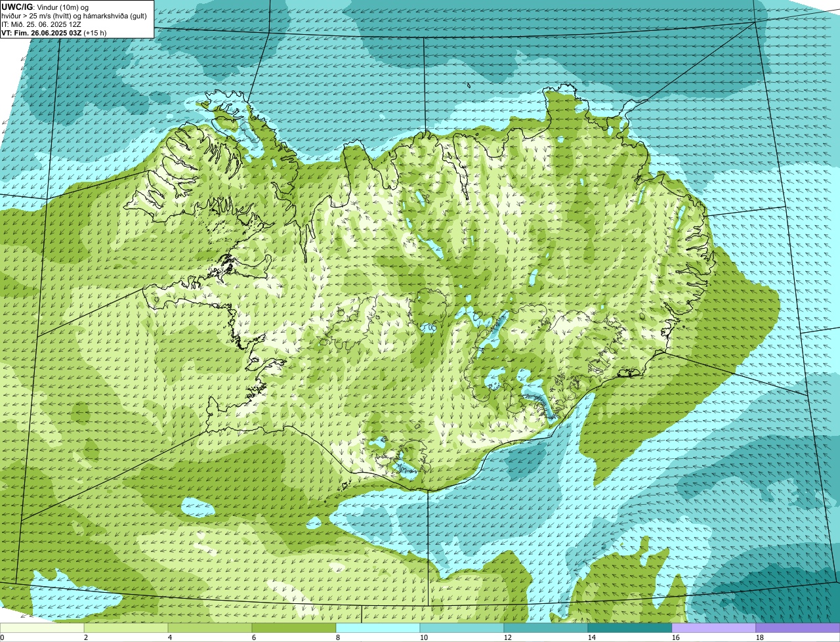Click the dark teal 14–16 m/s legend swatch
This screenshot has width=840, height=642.
(x=630, y=628)
